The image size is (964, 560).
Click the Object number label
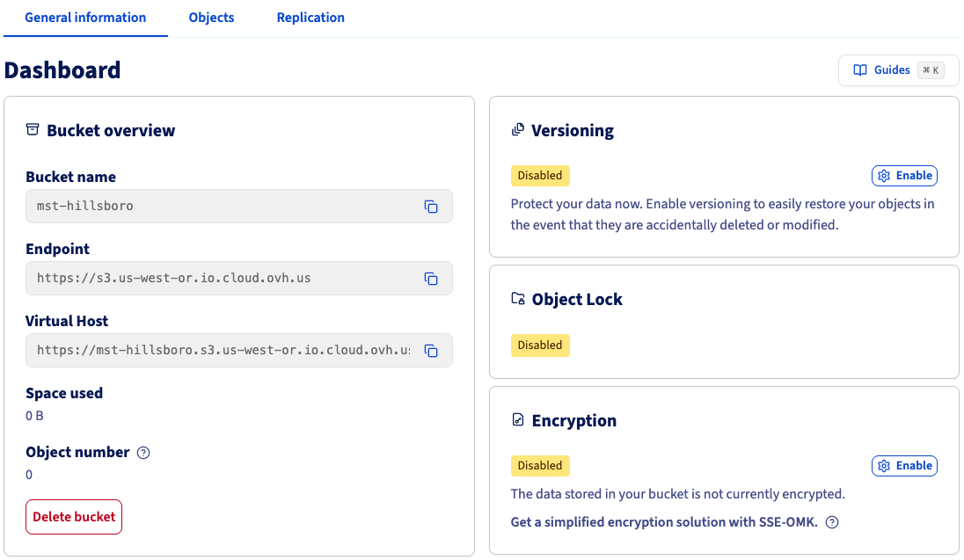(x=77, y=453)
